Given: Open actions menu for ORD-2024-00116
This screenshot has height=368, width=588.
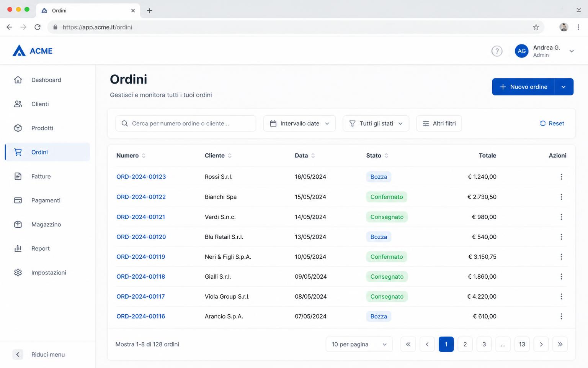Looking at the screenshot, I should pos(561,316).
